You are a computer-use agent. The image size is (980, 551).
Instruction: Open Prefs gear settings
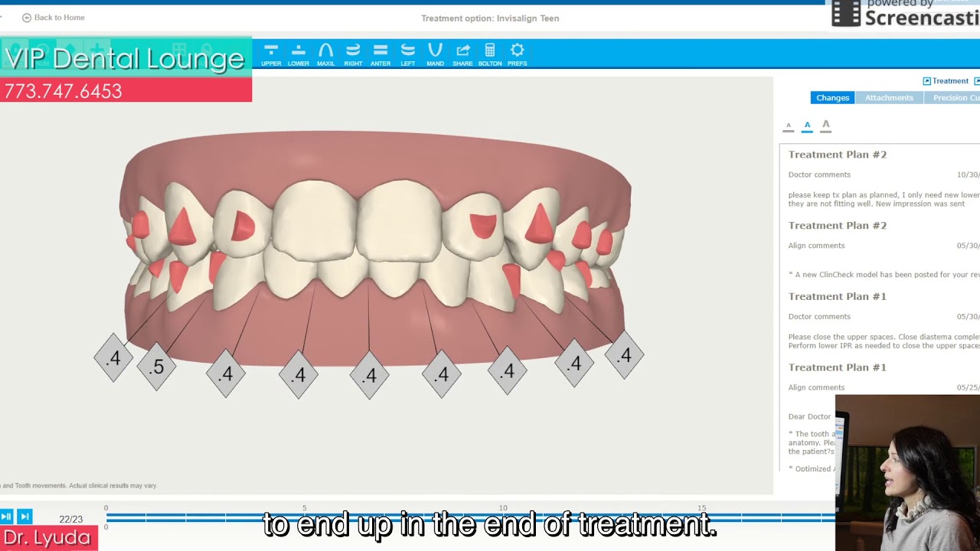pos(517,54)
